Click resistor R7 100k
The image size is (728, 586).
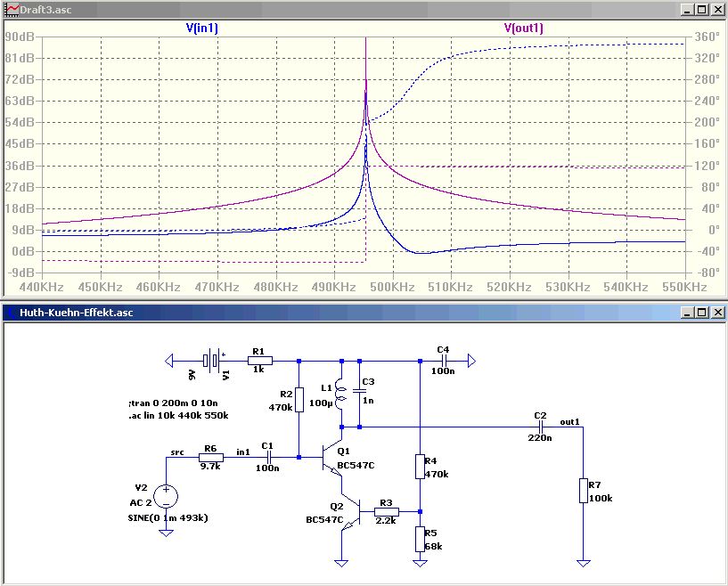click(x=584, y=491)
